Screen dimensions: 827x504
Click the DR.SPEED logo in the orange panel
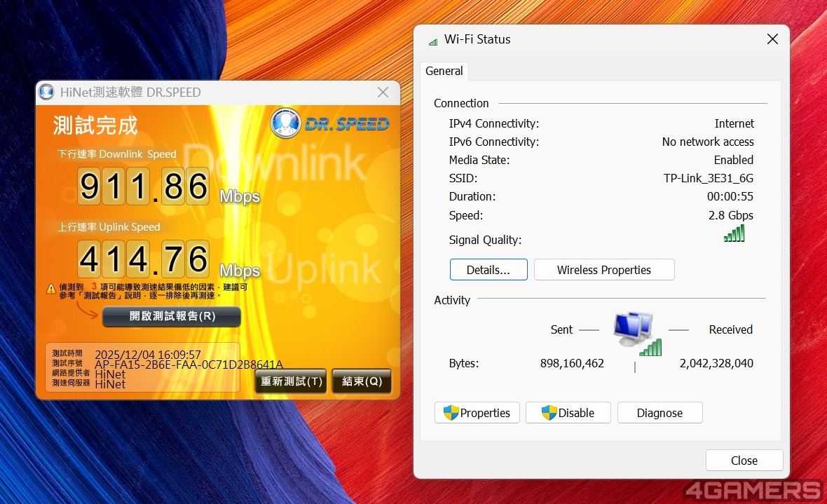(x=330, y=123)
